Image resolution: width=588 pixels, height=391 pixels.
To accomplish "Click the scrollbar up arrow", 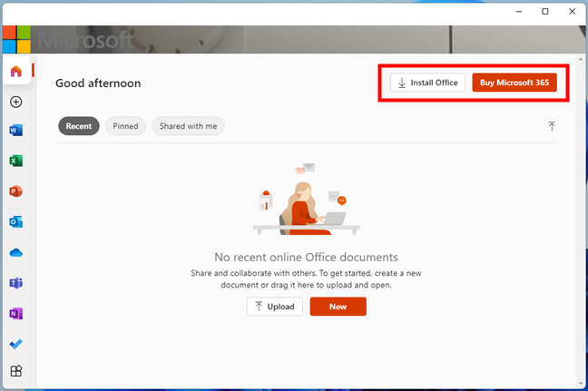I will coord(581,59).
